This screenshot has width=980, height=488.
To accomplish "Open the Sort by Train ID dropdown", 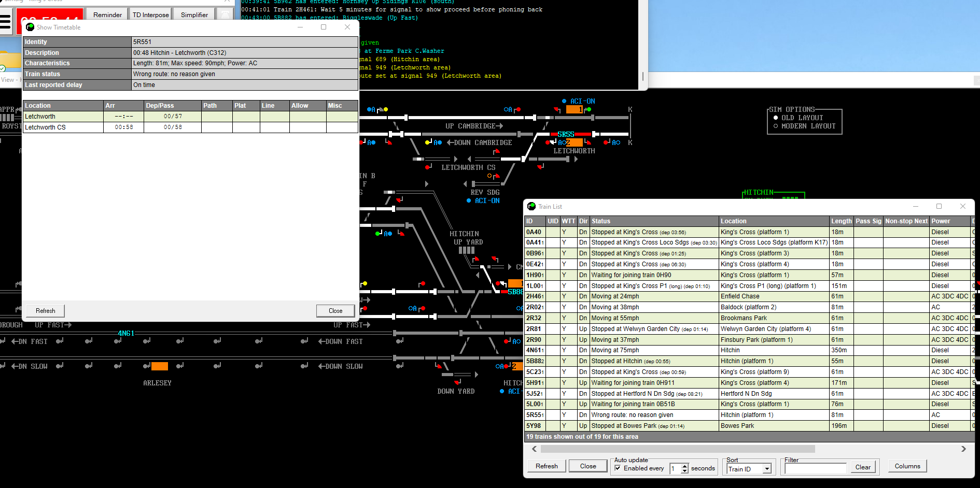I will 767,469.
